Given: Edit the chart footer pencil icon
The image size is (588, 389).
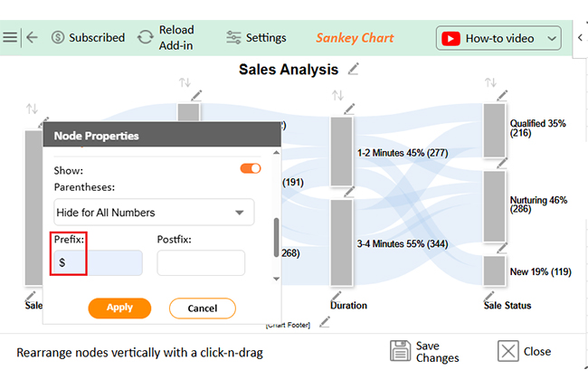Looking at the screenshot, I should [325, 322].
